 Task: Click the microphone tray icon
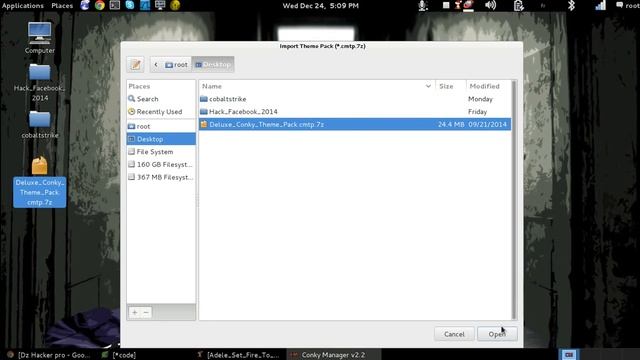[x=423, y=5]
